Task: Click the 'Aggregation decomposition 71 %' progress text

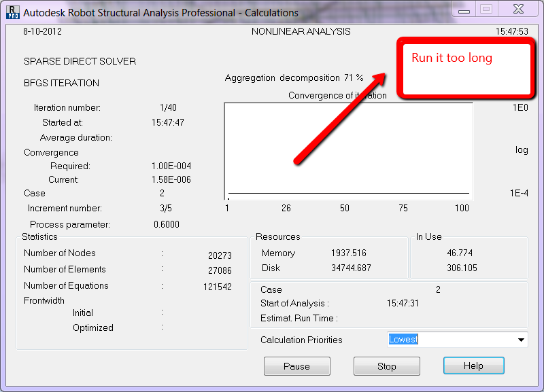Action: 294,77
